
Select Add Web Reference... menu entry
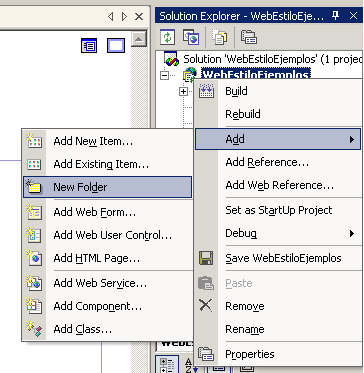click(278, 185)
